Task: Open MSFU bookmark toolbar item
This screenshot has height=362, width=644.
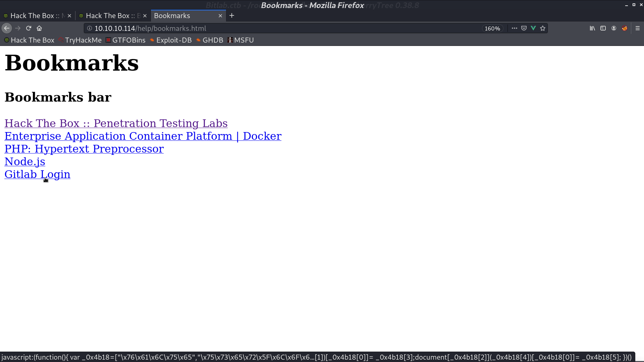Action: (x=240, y=40)
